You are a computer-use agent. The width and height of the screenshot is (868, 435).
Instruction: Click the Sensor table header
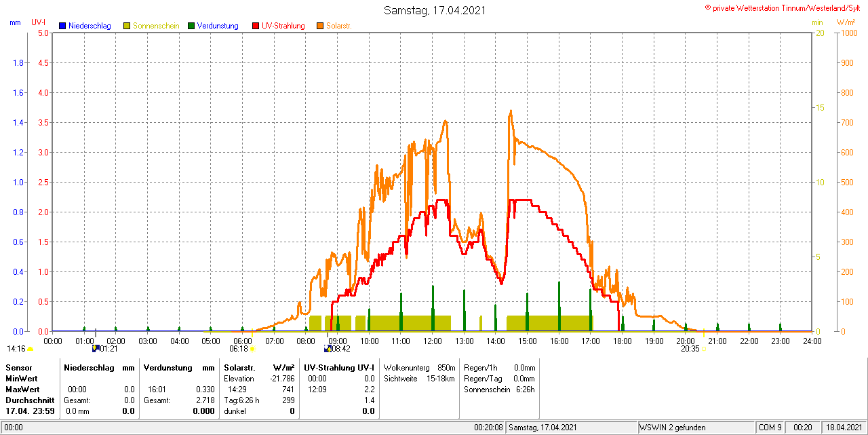(18, 367)
